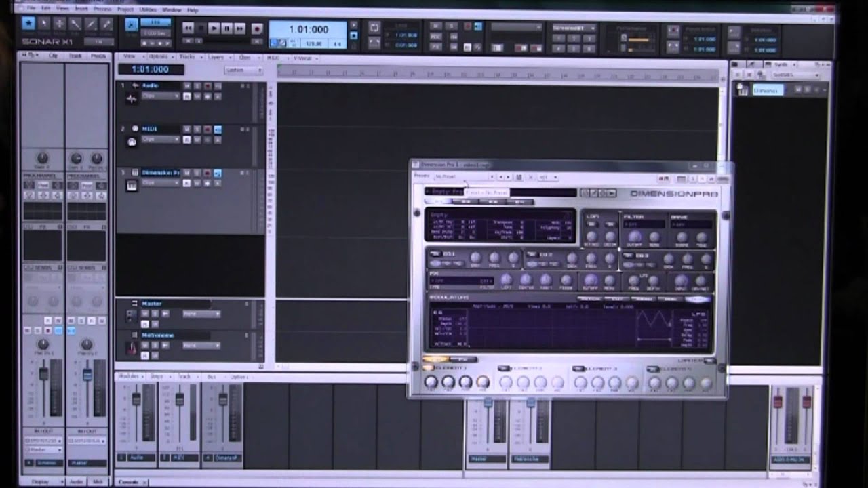
Task: Select the Erase tool
Action: pyautogui.click(x=106, y=24)
